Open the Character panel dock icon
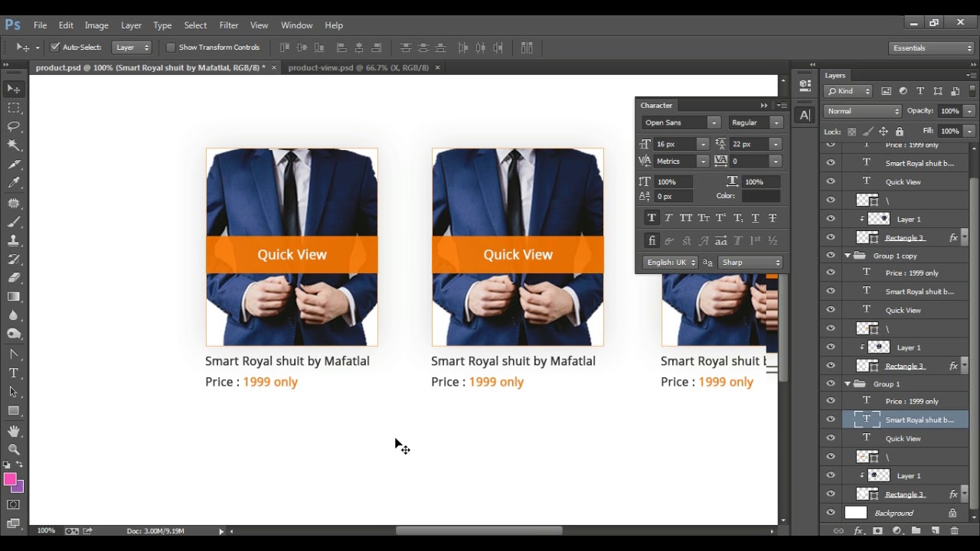Image resolution: width=980 pixels, height=551 pixels. [x=805, y=116]
